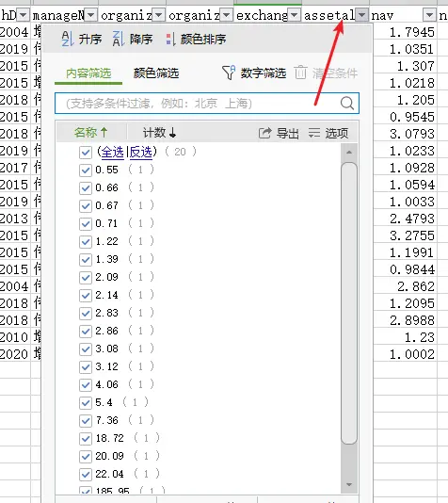Click 清空条件 trash icon
Screen dimensions: 448x503
[300, 73]
